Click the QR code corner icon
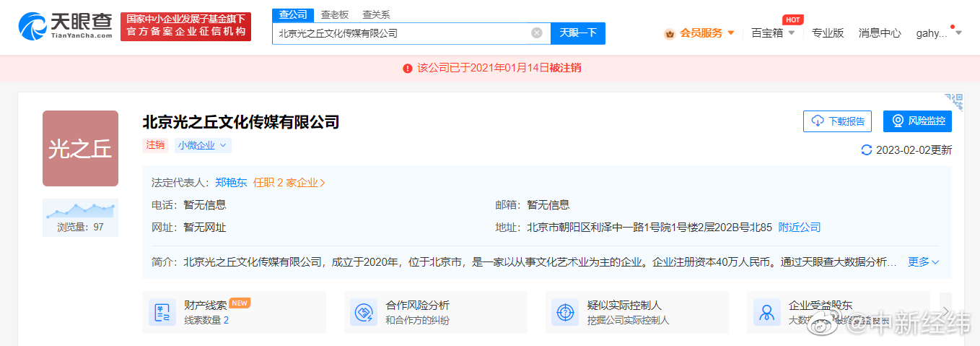This screenshot has height=346, width=980. point(954,102)
